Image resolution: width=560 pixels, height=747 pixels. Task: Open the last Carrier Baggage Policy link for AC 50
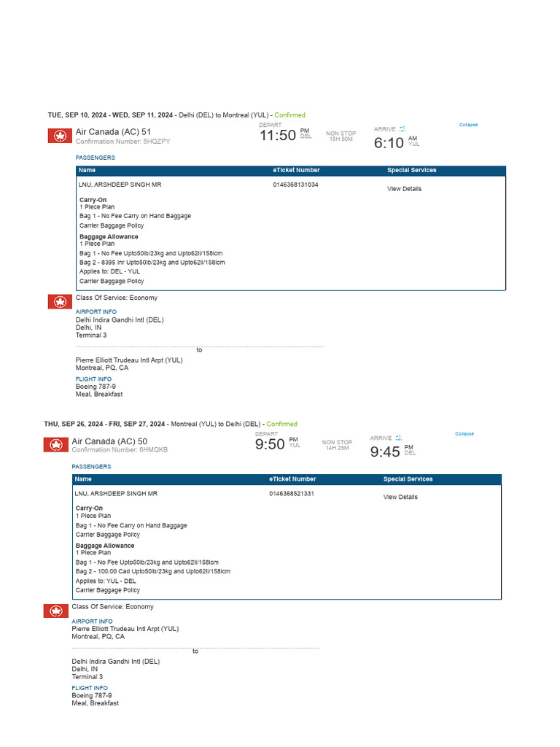(108, 590)
